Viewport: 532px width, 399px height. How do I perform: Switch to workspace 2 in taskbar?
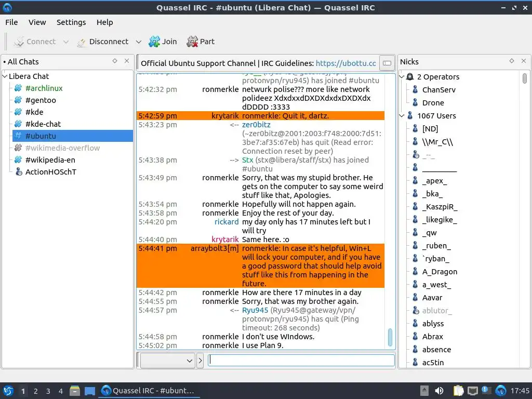click(x=36, y=391)
